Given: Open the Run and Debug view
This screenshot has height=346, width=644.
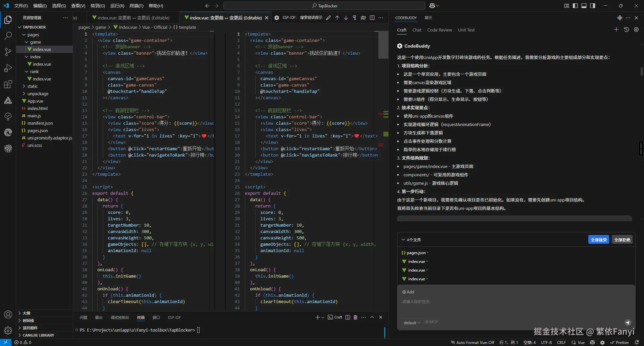Looking at the screenshot, I should [8, 68].
